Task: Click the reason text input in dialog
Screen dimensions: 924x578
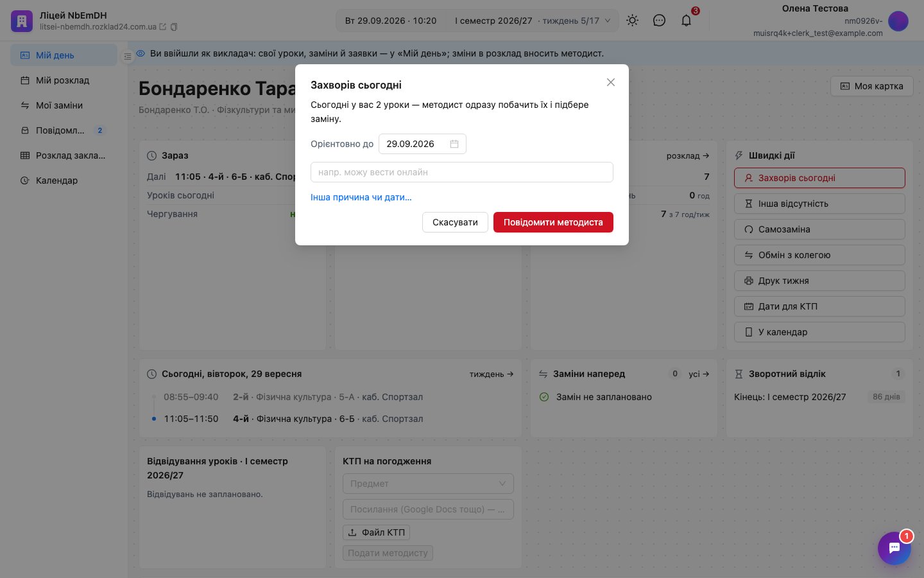Action: coord(462,172)
